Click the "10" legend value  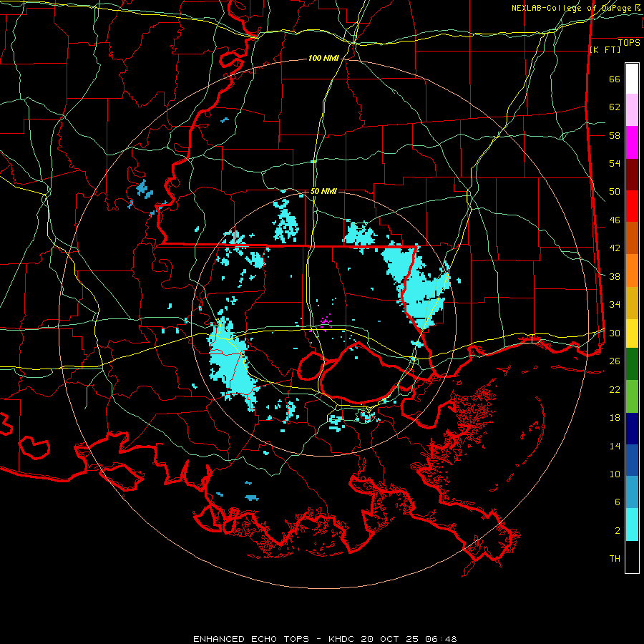[615, 474]
